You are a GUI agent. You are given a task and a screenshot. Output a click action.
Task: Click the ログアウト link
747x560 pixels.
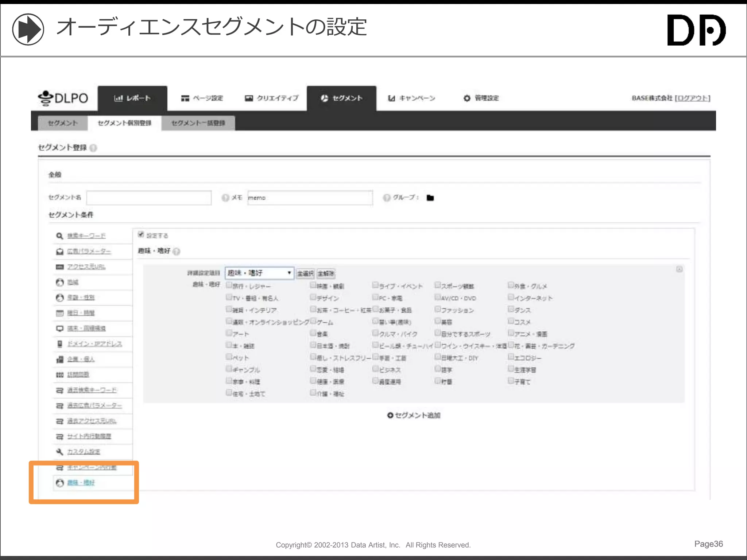point(692,98)
